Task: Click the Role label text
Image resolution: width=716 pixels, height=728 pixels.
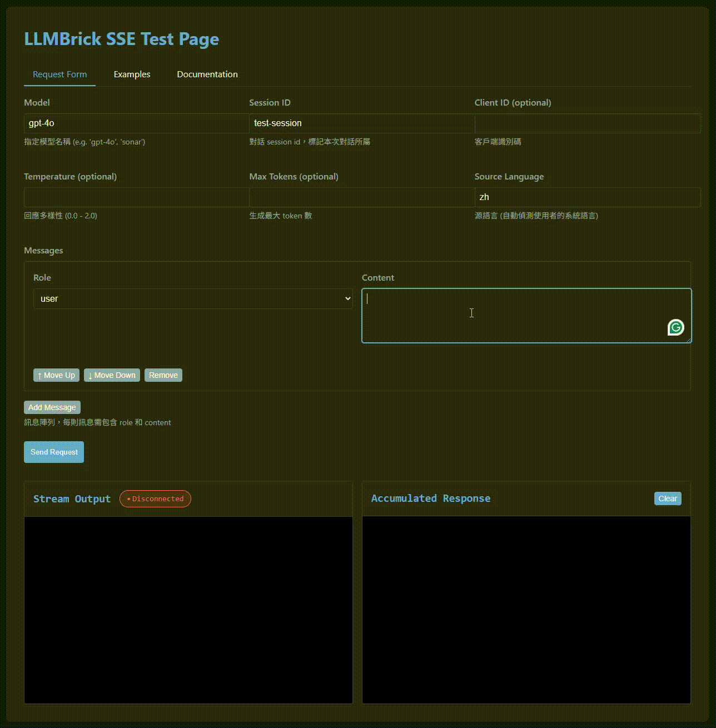Action: (x=42, y=278)
